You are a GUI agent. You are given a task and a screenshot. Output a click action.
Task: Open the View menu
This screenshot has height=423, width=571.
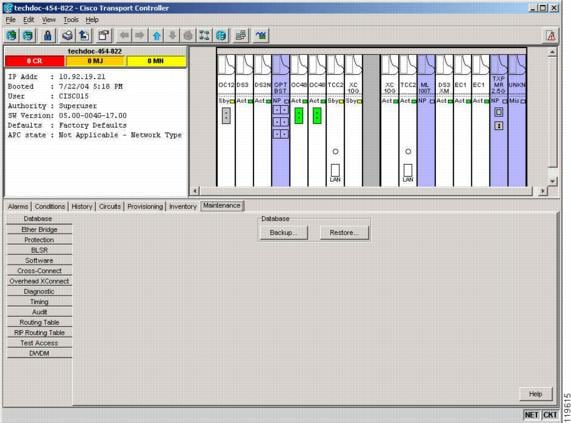pos(48,20)
